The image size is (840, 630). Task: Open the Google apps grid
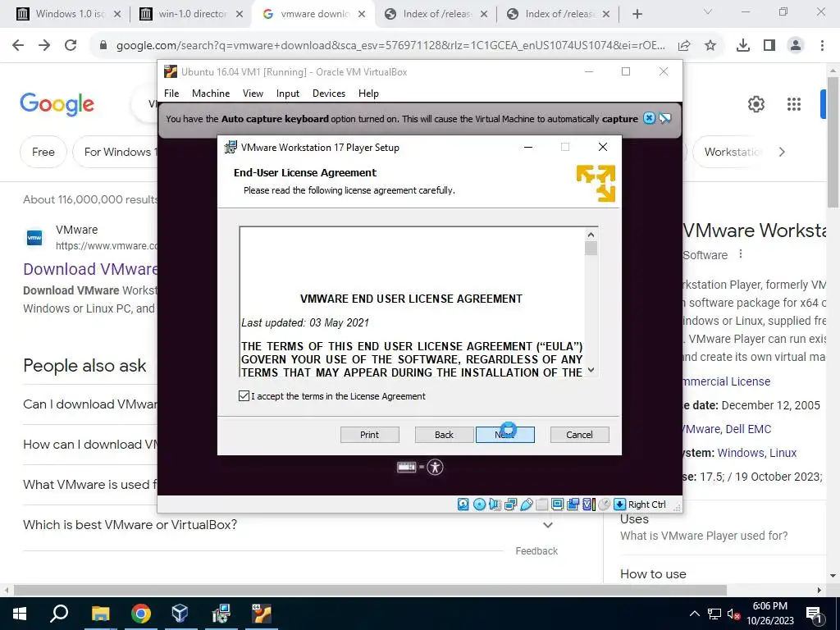(x=794, y=104)
